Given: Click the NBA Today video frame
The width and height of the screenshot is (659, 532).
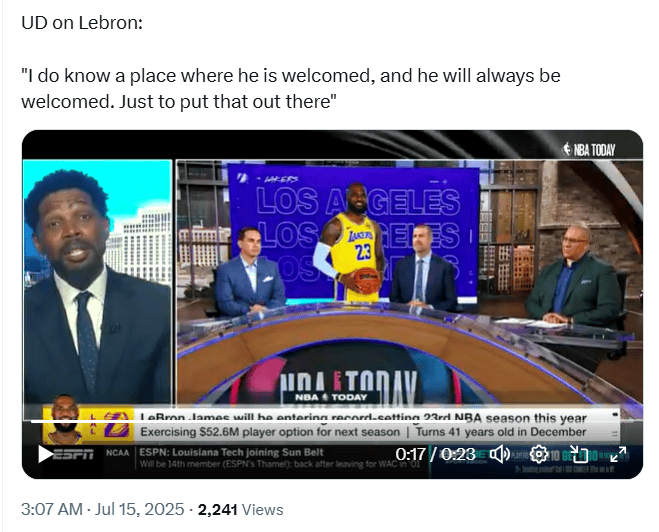Looking at the screenshot, I should click(332, 304).
